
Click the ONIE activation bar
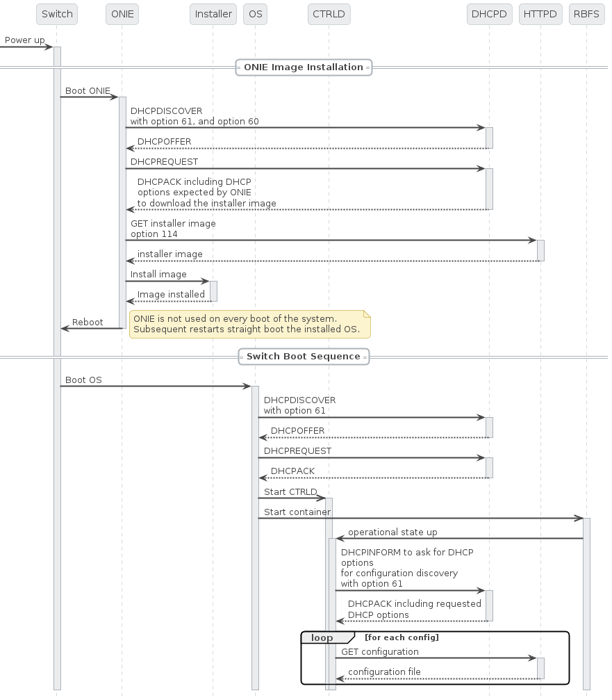point(122,209)
